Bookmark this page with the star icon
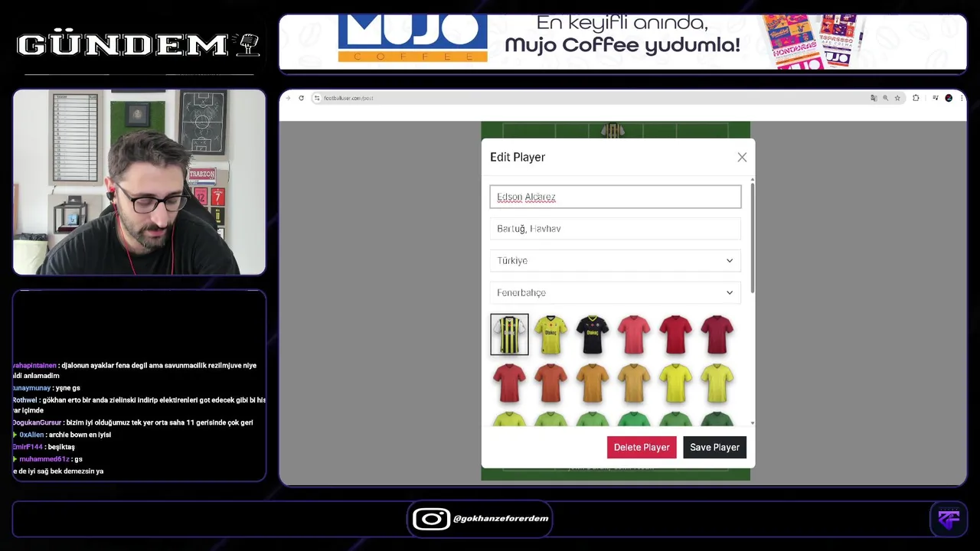The image size is (980, 551). [897, 98]
